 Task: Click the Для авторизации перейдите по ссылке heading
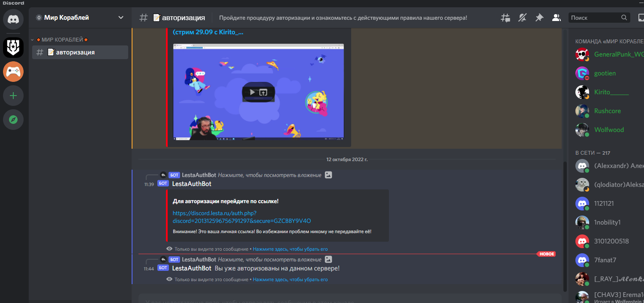coord(226,201)
